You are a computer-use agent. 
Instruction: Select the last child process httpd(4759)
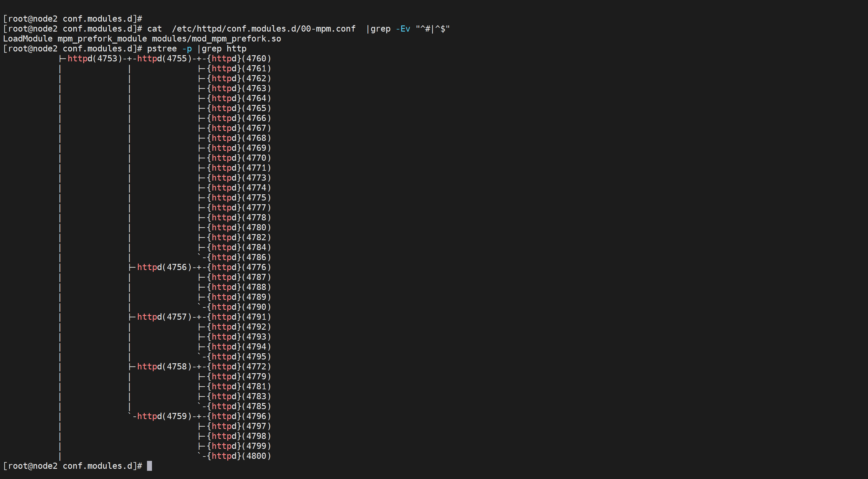164,416
